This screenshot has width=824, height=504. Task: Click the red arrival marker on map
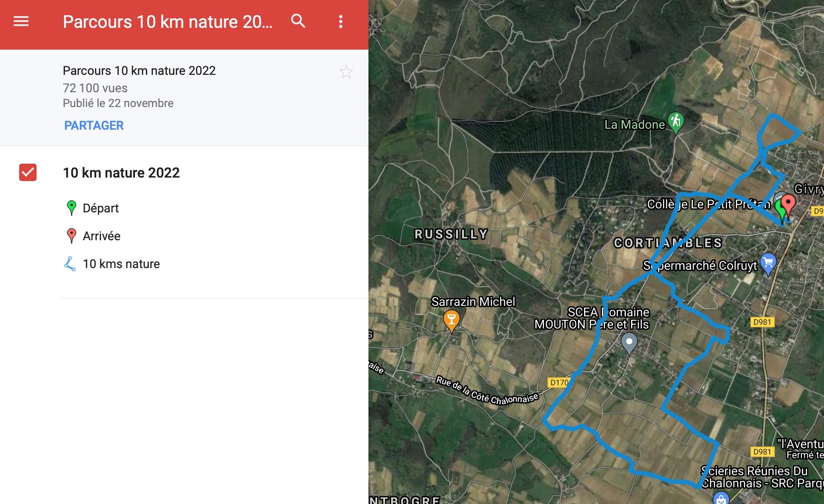coord(788,203)
